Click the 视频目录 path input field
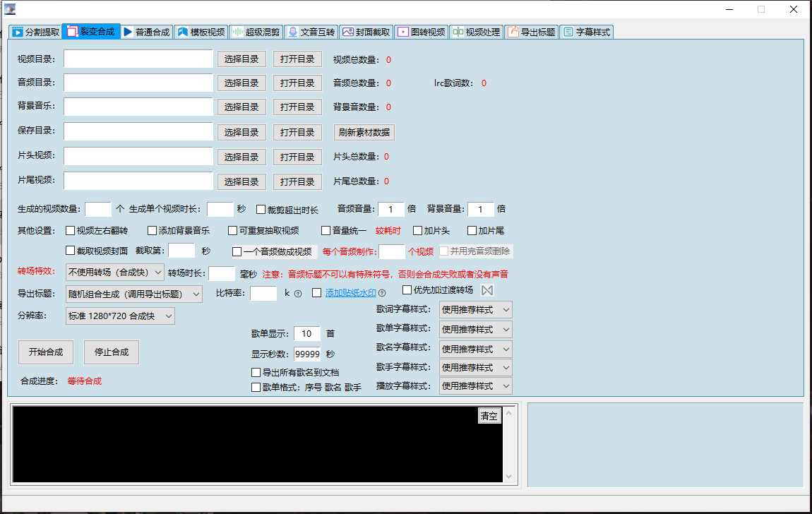 click(x=138, y=59)
